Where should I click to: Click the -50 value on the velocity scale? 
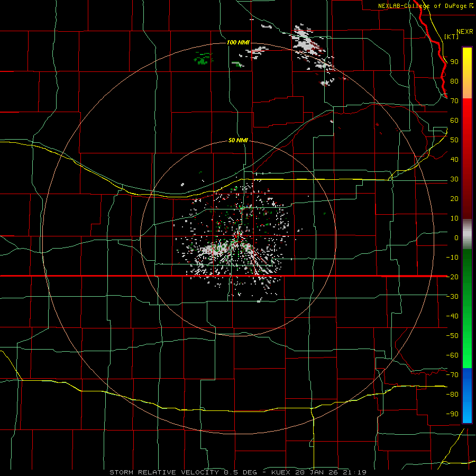point(452,335)
